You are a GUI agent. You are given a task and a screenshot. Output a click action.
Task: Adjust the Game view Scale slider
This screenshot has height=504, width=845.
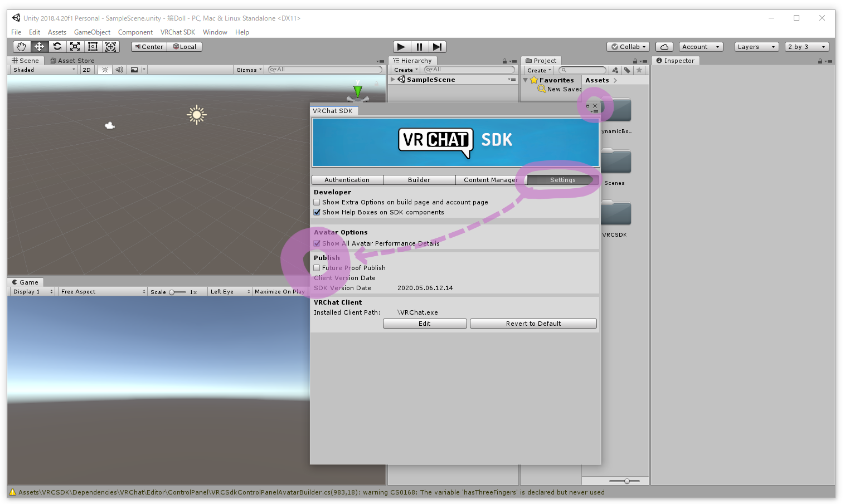178,292
